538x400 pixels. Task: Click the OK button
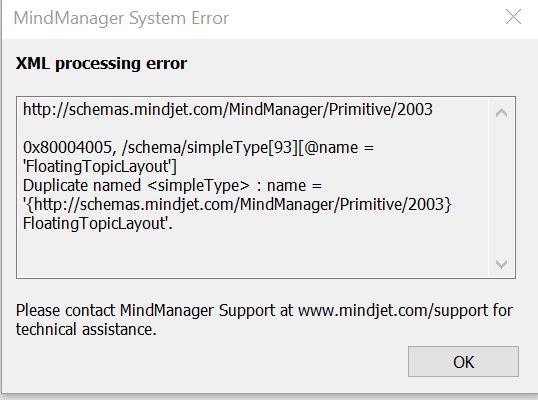tap(463, 362)
